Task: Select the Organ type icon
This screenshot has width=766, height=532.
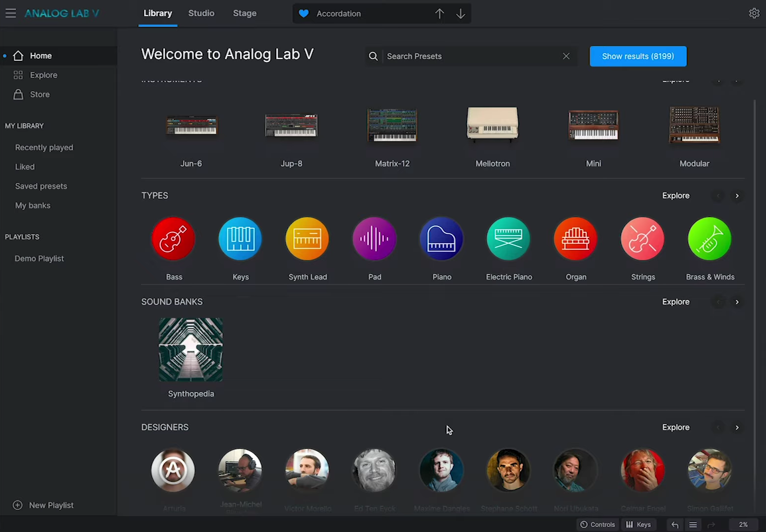Action: [x=576, y=239]
